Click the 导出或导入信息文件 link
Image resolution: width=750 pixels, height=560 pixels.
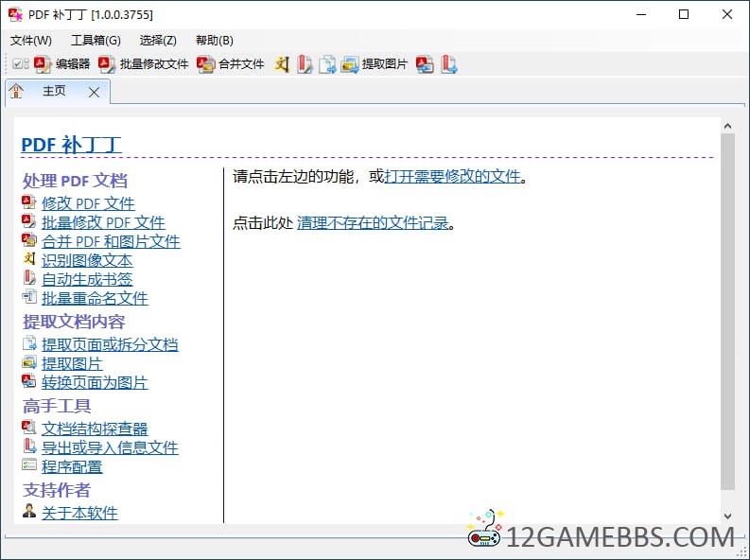pos(110,448)
